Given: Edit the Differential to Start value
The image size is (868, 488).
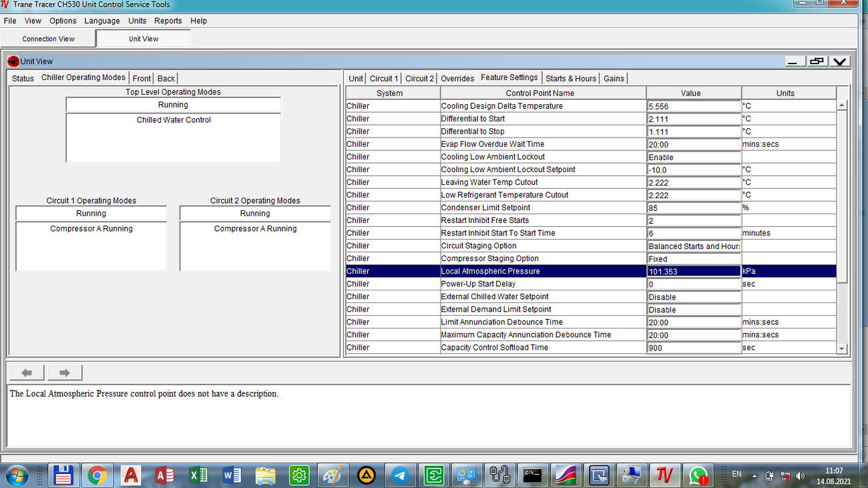Looking at the screenshot, I should click(x=694, y=119).
